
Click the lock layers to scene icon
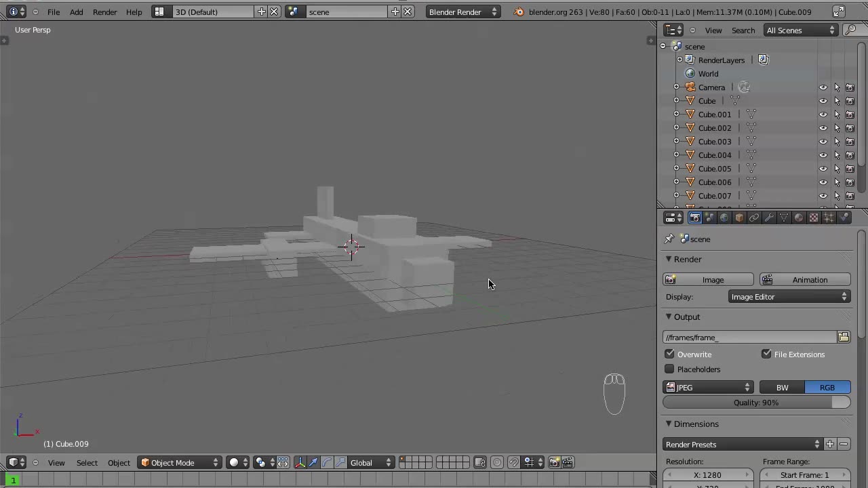(x=480, y=462)
